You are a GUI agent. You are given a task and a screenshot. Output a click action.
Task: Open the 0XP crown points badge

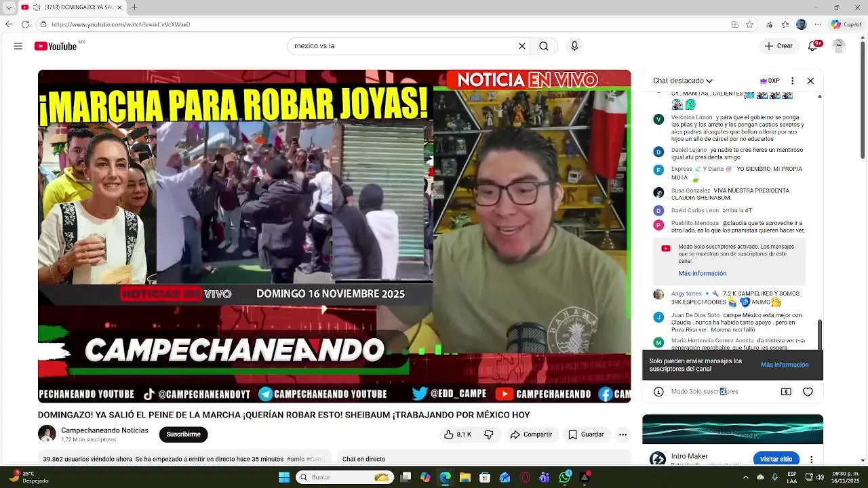click(x=770, y=81)
